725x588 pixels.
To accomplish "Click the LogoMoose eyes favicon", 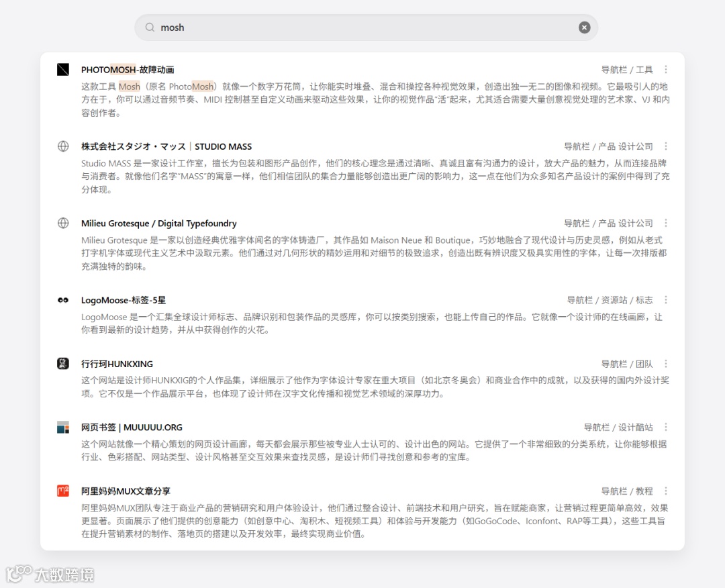I will click(x=63, y=300).
